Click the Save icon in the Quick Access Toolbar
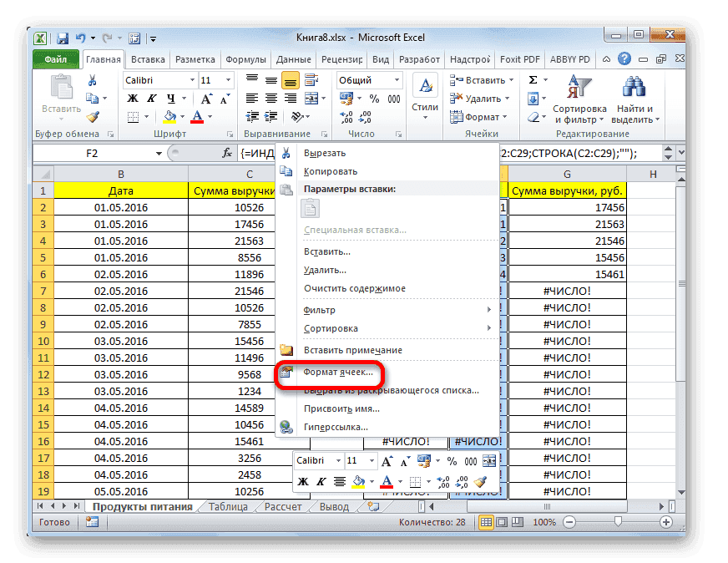Image resolution: width=728 pixels, height=563 pixels. 62,37
